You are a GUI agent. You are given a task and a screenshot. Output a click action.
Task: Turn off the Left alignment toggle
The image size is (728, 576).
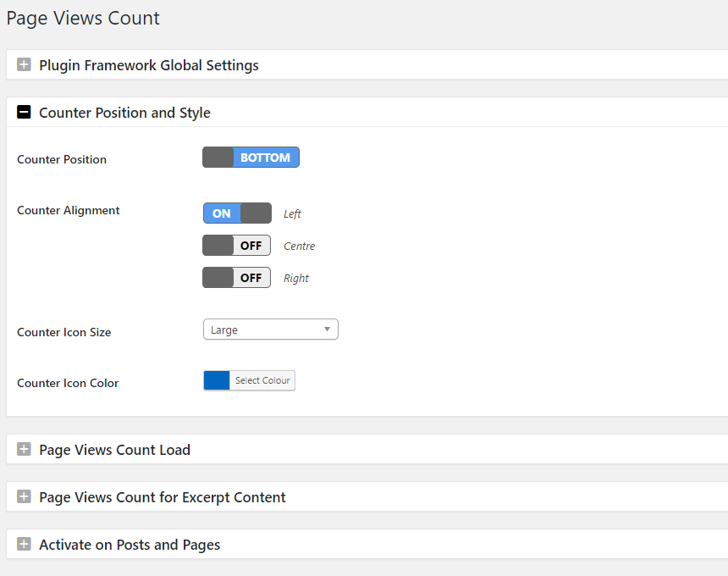237,213
